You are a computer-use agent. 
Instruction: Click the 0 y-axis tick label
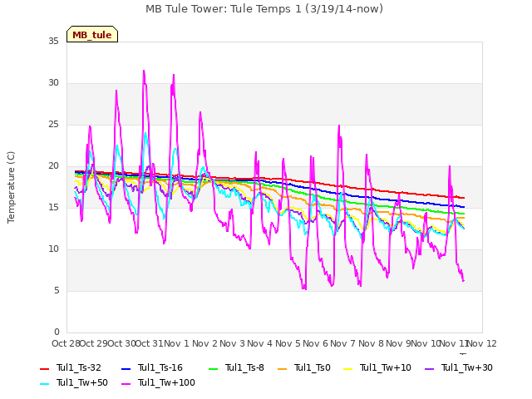[57, 332]
